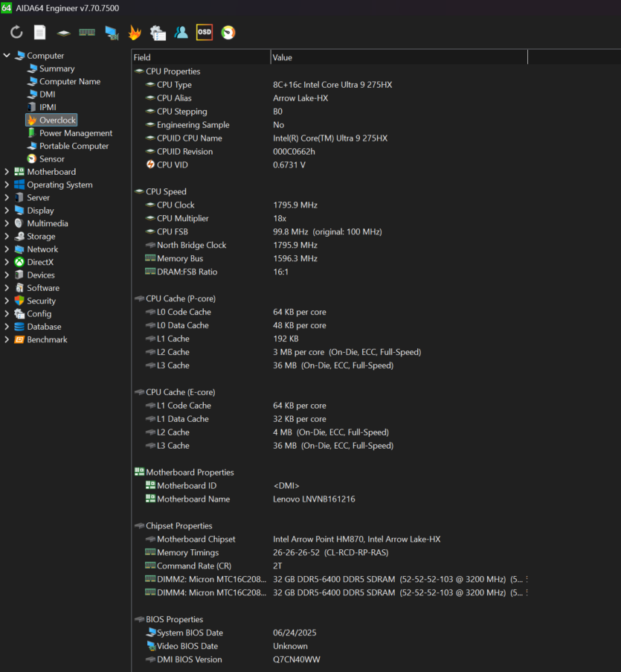This screenshot has height=672, width=621.
Task: Toggle the OSD panel toolbar icon
Action: pyautogui.click(x=205, y=32)
